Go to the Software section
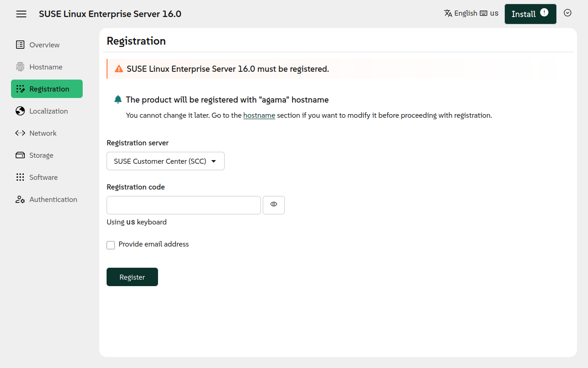 44,177
